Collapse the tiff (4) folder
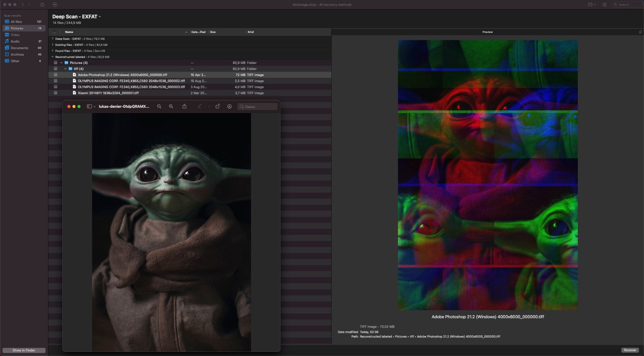644x356 pixels. tap(65, 69)
